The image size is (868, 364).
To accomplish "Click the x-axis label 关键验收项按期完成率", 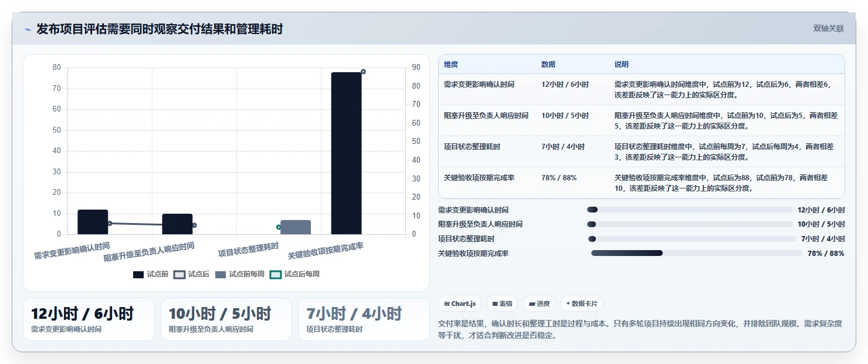I will (x=325, y=251).
